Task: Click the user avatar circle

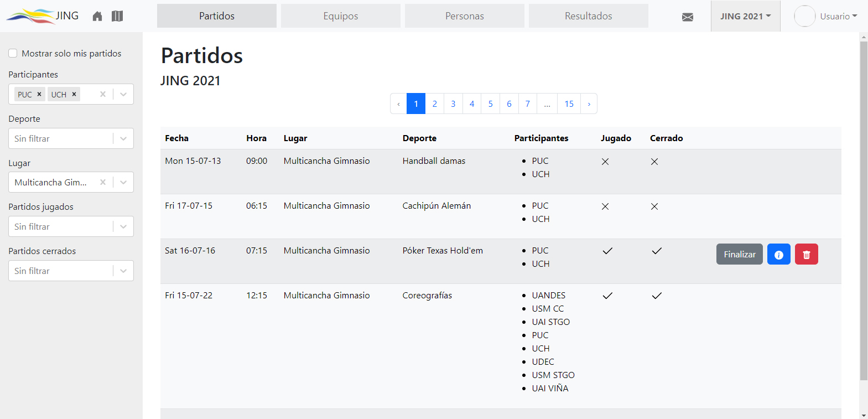Action: pyautogui.click(x=805, y=16)
